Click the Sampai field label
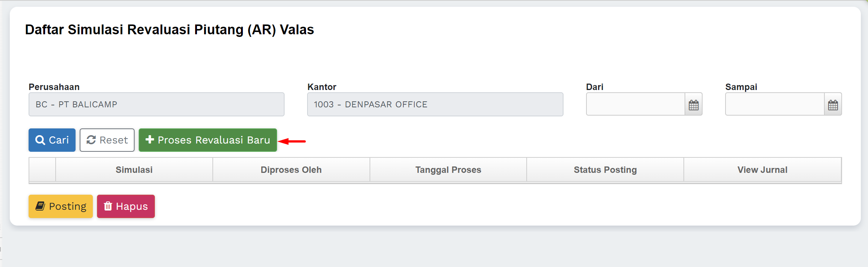Viewport: 868px width, 267px height. (x=741, y=87)
